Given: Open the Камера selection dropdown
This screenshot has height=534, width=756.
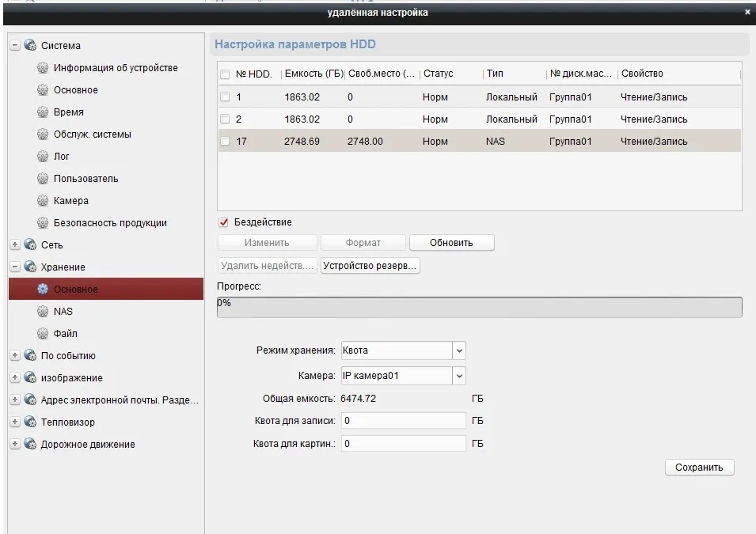Looking at the screenshot, I should 459,376.
